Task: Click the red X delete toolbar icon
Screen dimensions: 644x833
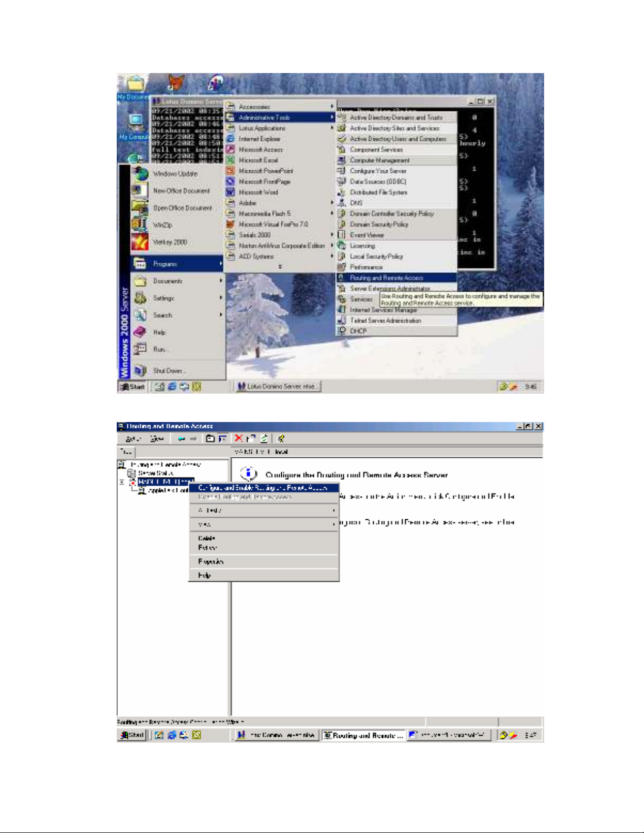Action: click(239, 438)
